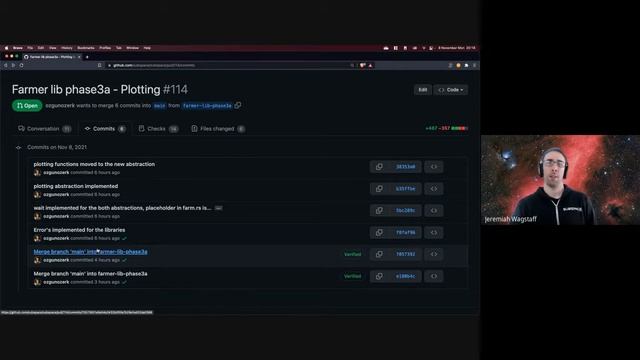Open the Brave menu in menu bar
Image resolution: width=640 pixels, height=360 pixels.
coord(18,48)
